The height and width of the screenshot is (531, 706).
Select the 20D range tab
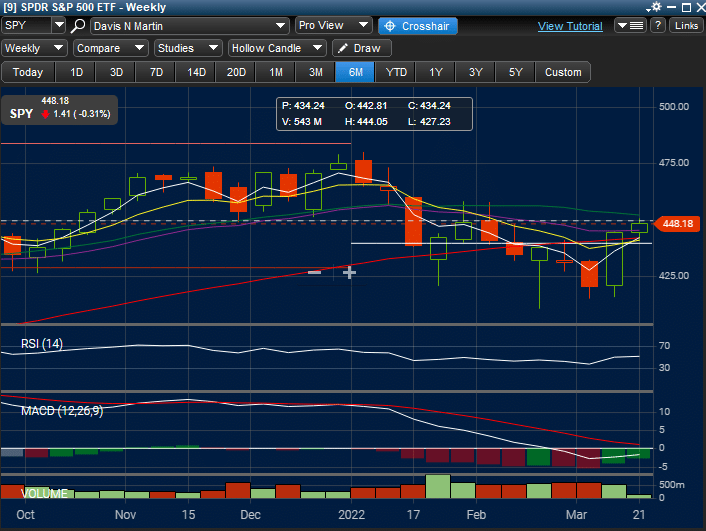tap(236, 72)
